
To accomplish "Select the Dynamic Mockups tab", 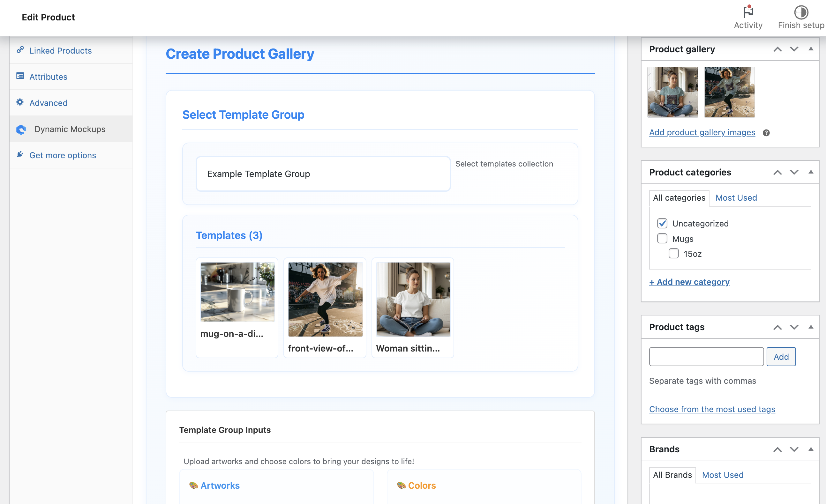I will (71, 129).
